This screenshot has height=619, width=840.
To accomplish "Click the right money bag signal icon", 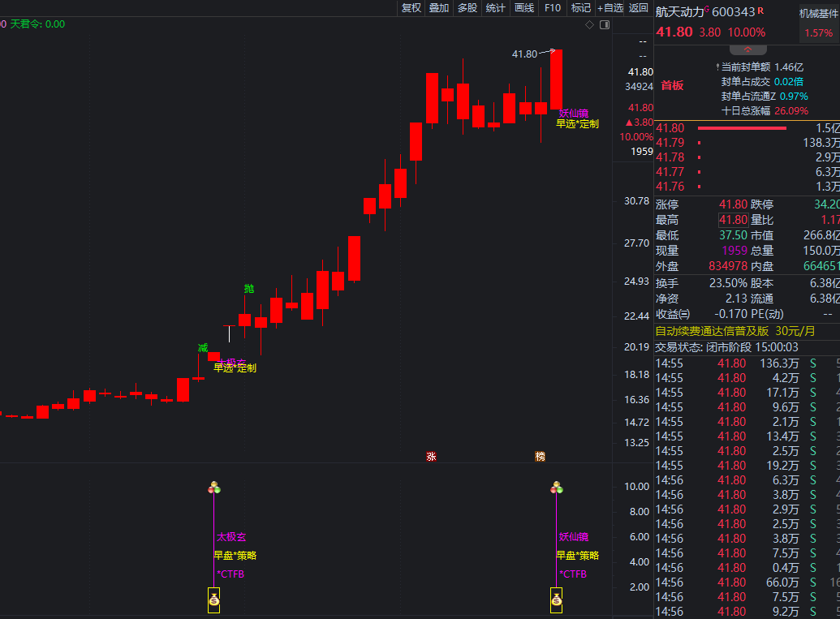I will coord(557,600).
